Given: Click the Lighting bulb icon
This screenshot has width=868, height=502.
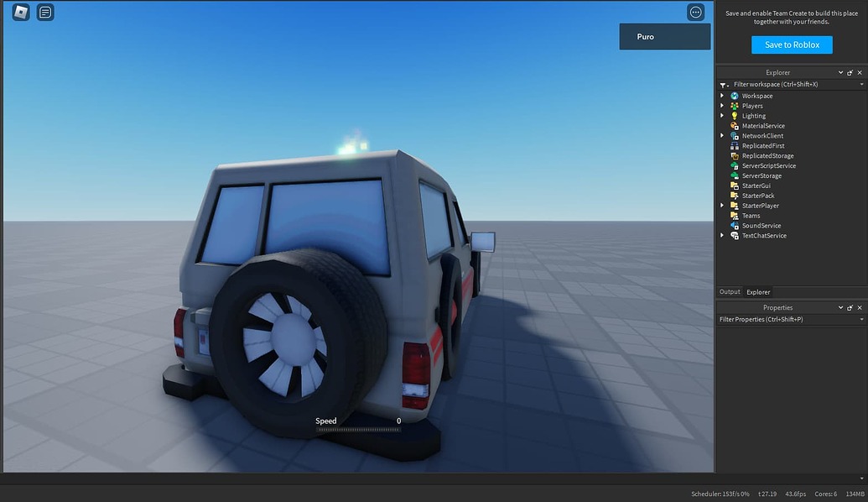Looking at the screenshot, I should pos(736,115).
